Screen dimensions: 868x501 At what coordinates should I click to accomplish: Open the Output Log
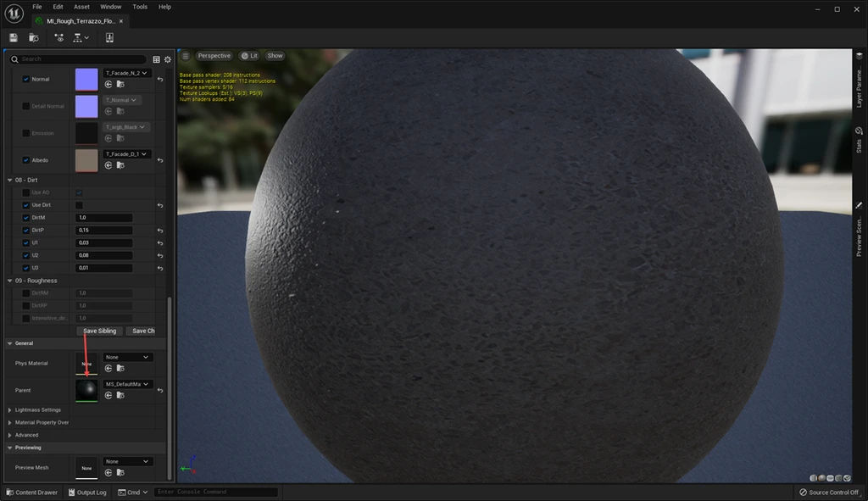click(x=87, y=493)
